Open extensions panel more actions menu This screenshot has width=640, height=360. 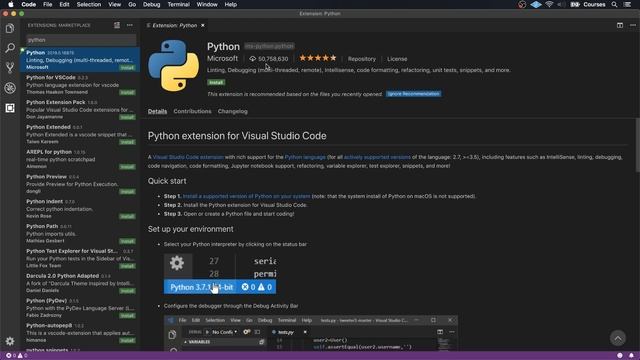130,25
